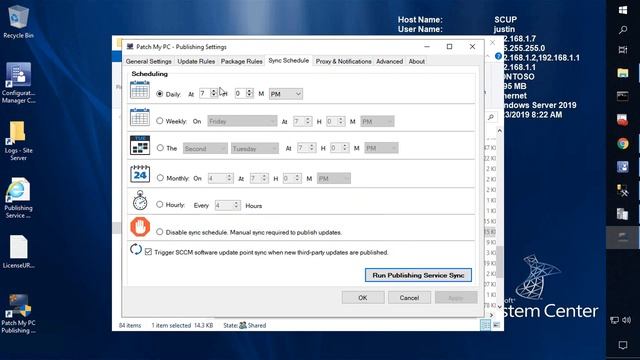Open Configuration Manager Console desktop shortcut
This screenshot has width=640, height=360.
[18, 82]
